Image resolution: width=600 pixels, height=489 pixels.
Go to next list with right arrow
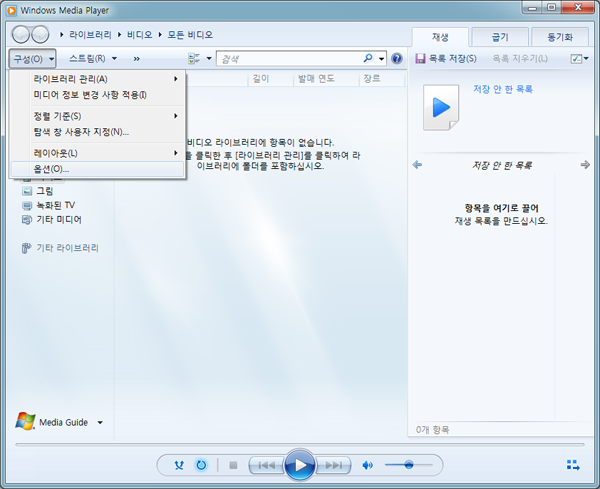tap(585, 165)
